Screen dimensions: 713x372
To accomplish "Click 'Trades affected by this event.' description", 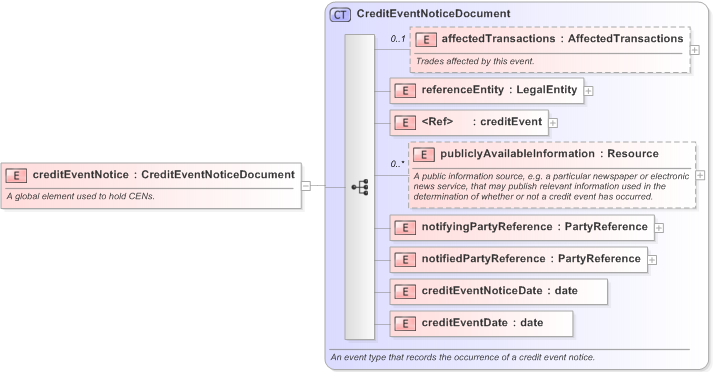I will coord(475,61).
